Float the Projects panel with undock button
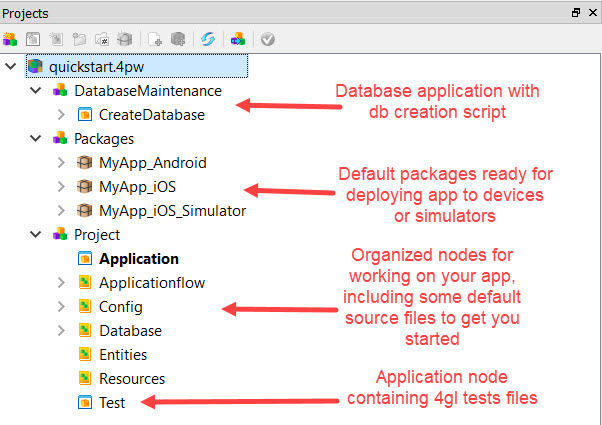Screen dimensions: 602x425 pos(575,13)
